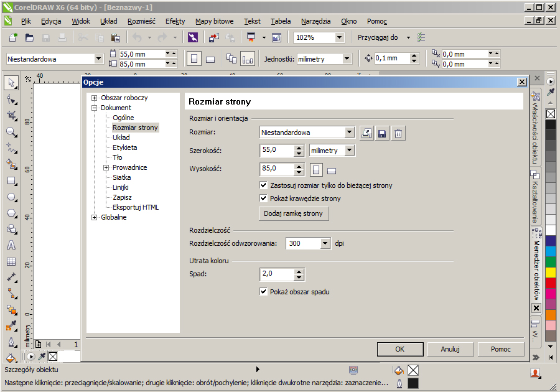The height and width of the screenshot is (392, 560).
Task: Select the Outline pen tool
Action: (11, 342)
